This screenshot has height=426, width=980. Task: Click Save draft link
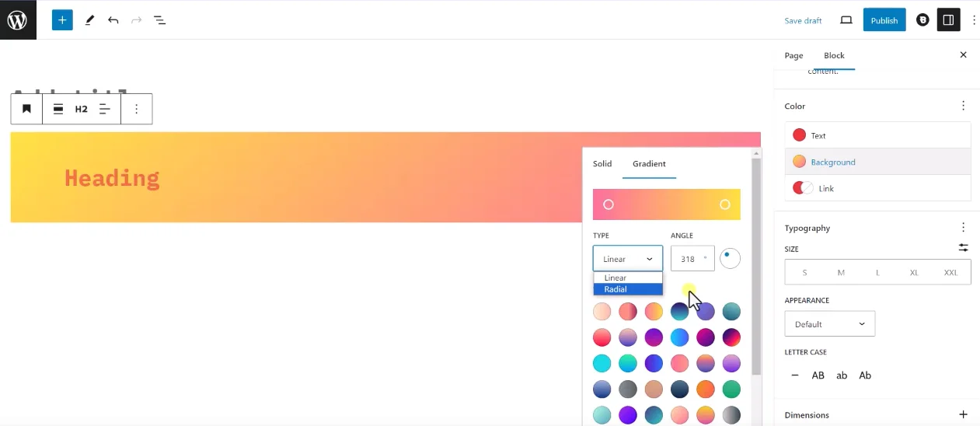click(x=803, y=21)
